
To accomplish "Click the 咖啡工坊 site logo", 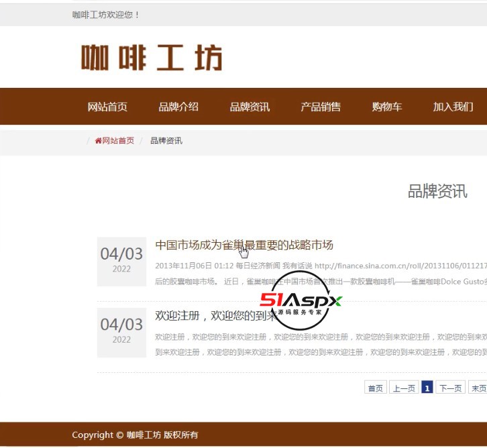I will 152,58.
